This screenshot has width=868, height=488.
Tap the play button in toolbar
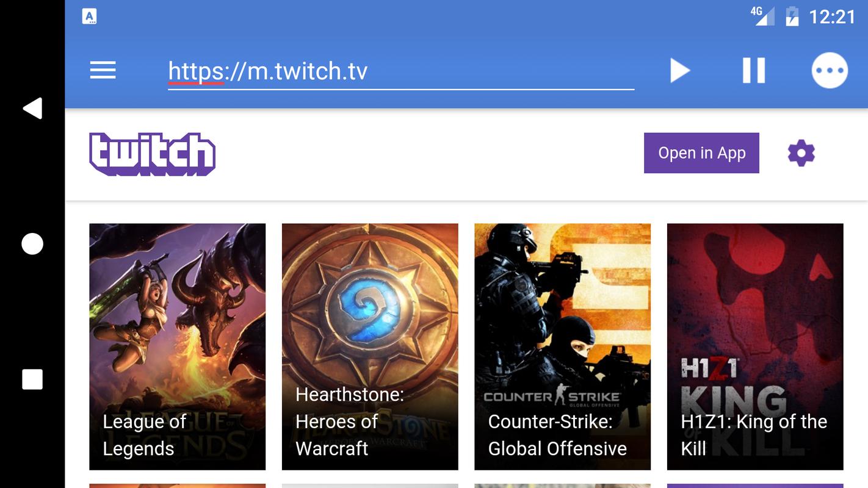coord(679,71)
